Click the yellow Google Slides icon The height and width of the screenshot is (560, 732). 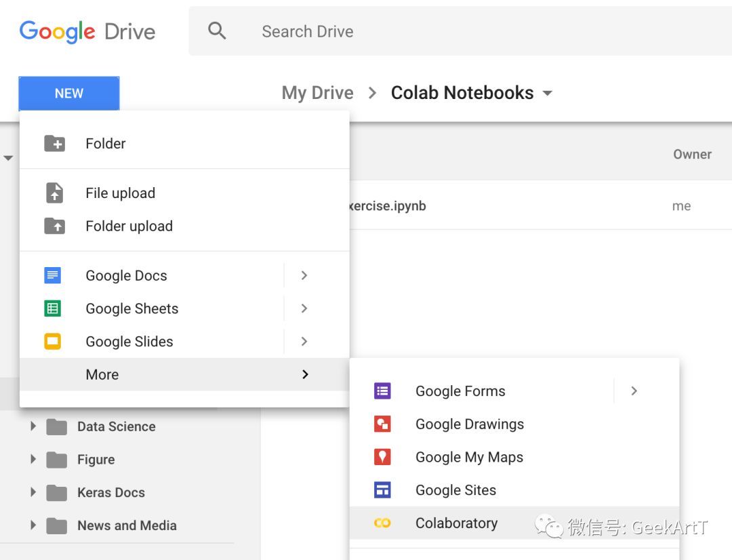[x=53, y=342]
